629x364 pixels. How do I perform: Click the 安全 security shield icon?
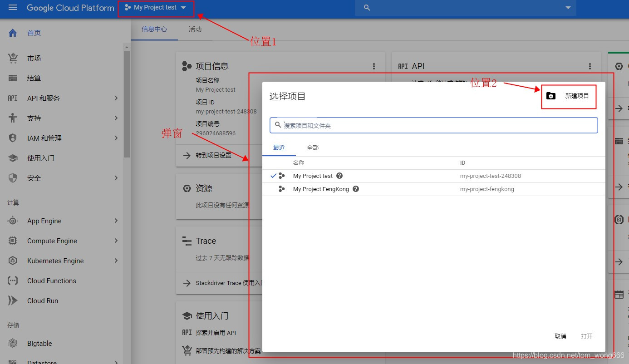point(12,178)
